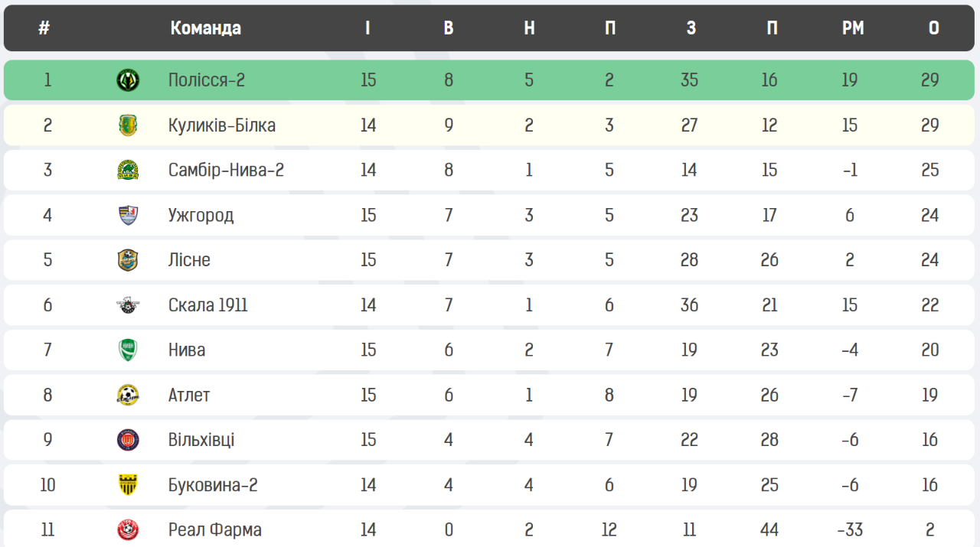Screen dimensions: 980x547
Task: Open the Куликів-Білка team link
Action: (x=222, y=125)
